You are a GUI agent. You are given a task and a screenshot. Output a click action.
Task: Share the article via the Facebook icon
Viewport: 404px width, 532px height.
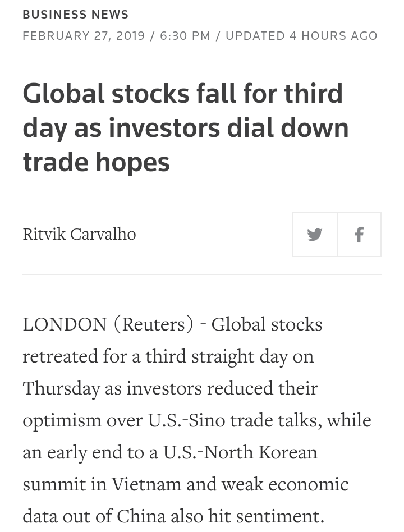coord(359,235)
